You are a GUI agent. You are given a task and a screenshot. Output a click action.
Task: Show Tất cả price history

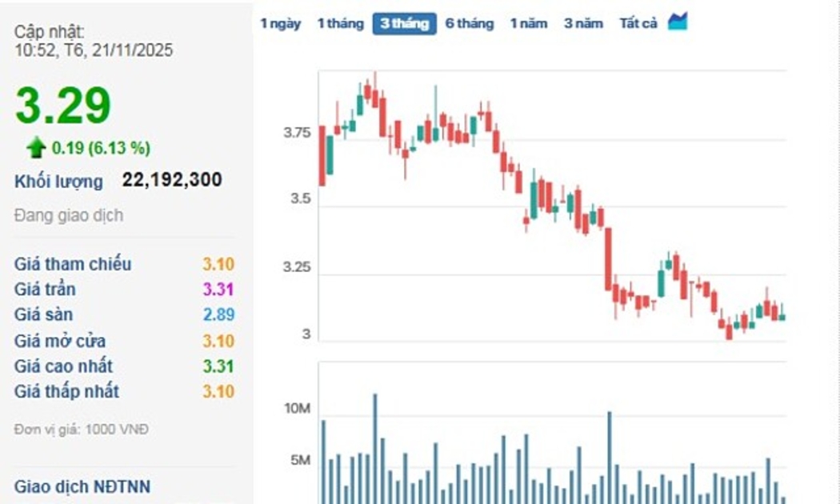pyautogui.click(x=638, y=23)
